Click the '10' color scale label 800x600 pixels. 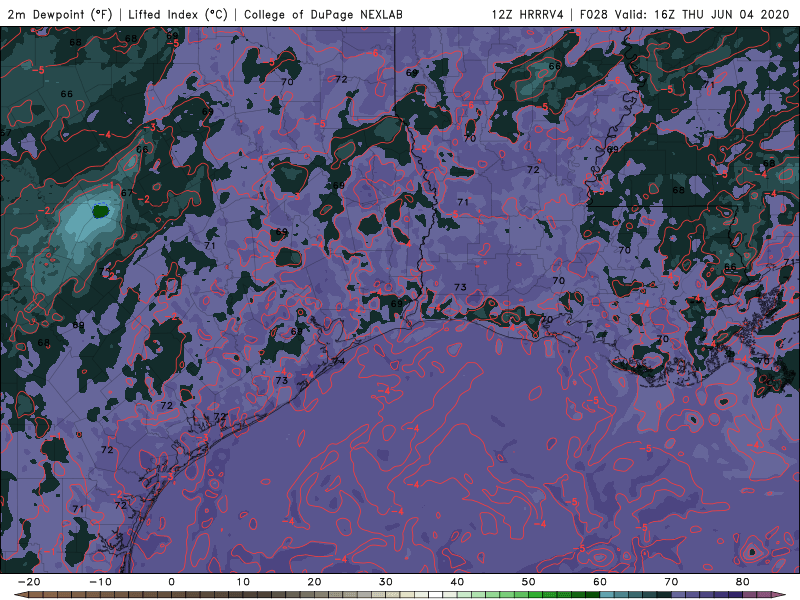(x=243, y=582)
